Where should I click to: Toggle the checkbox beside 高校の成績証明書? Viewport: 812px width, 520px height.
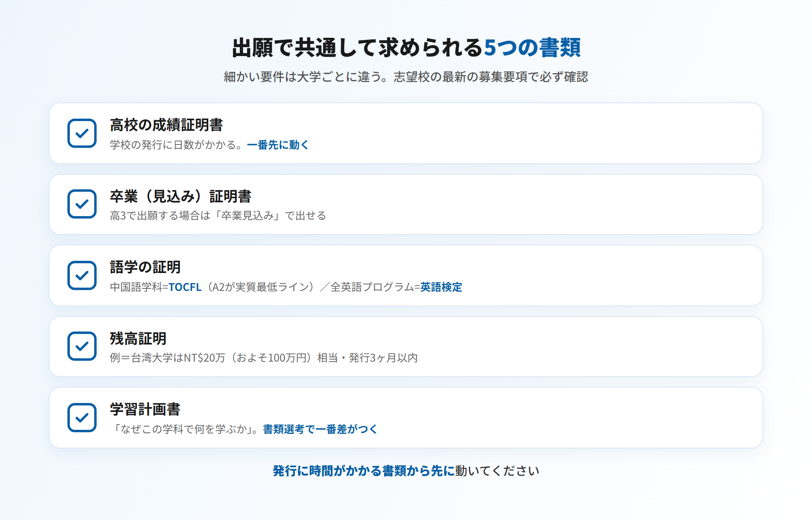click(82, 133)
